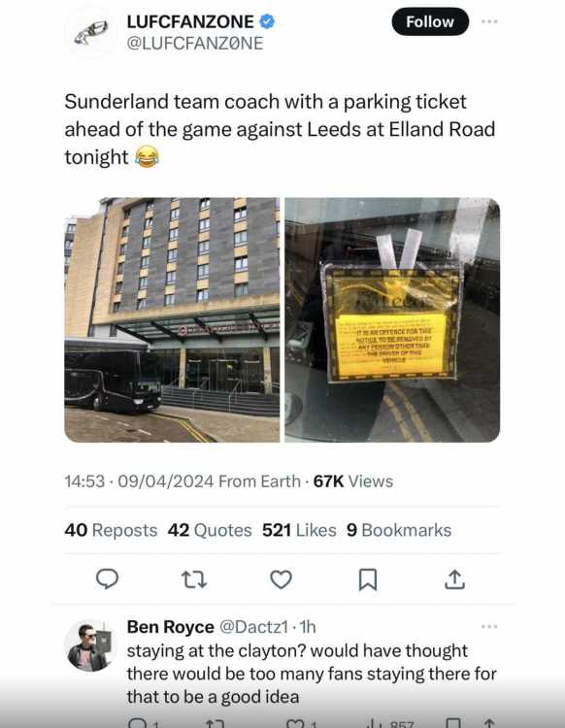Image resolution: width=565 pixels, height=728 pixels.
Task: Open LUFCFANZONE profile avatar
Action: (x=90, y=32)
